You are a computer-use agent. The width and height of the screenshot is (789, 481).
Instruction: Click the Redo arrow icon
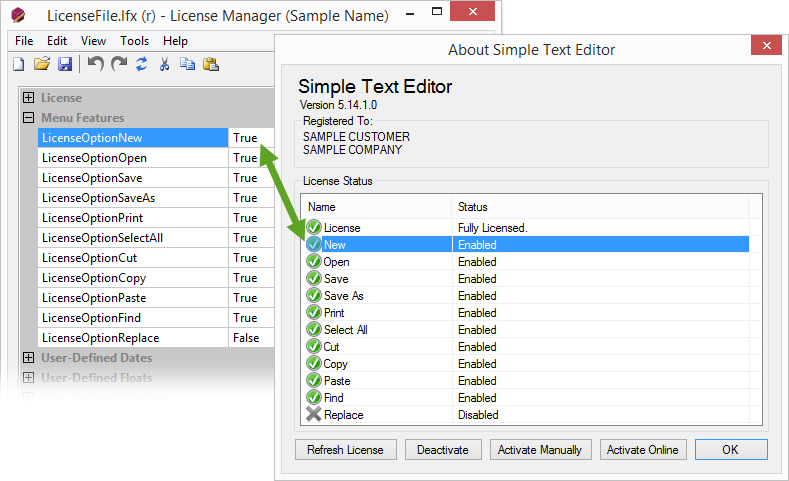pyautogui.click(x=119, y=64)
